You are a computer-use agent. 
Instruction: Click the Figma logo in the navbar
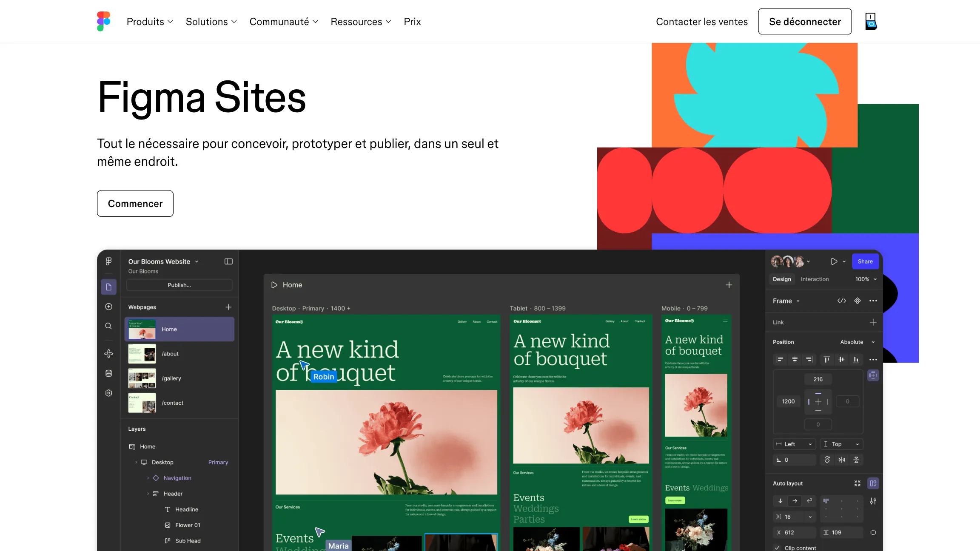103,21
